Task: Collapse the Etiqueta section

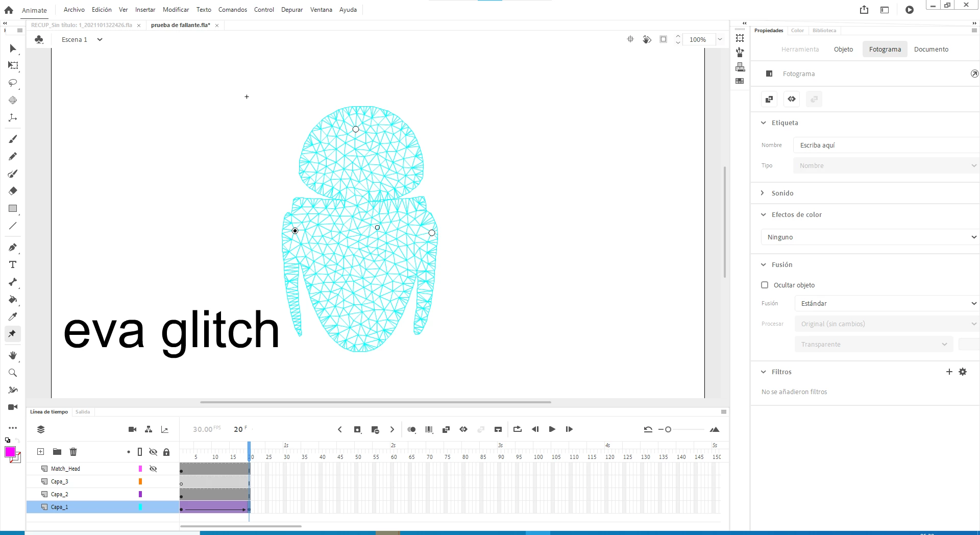Action: click(x=764, y=123)
